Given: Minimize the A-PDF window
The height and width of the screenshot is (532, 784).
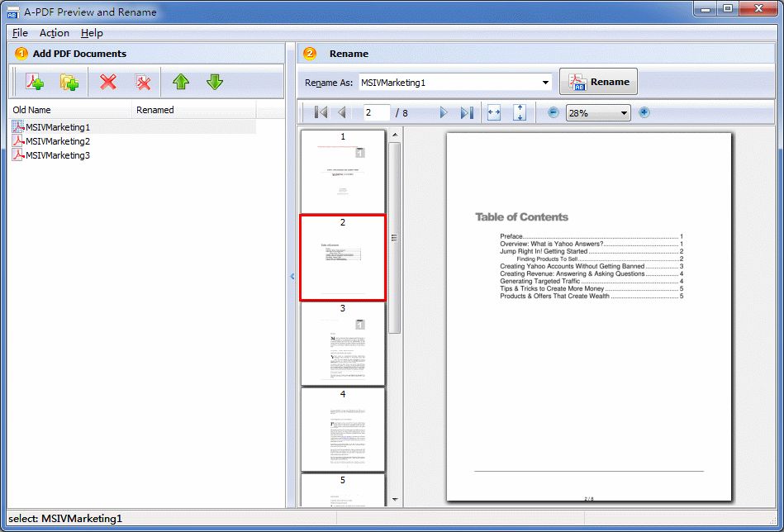Looking at the screenshot, I should 706,8.
